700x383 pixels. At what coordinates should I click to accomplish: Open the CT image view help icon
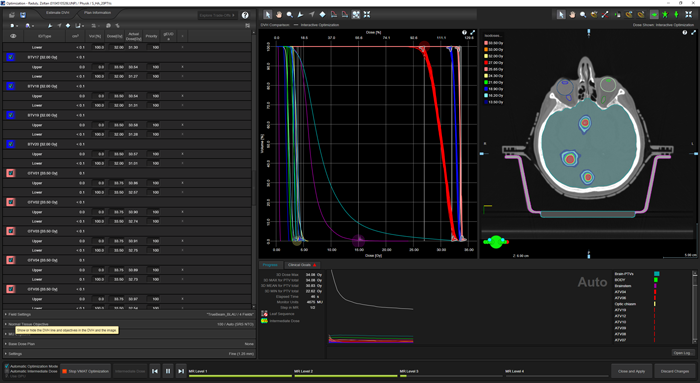point(685,33)
